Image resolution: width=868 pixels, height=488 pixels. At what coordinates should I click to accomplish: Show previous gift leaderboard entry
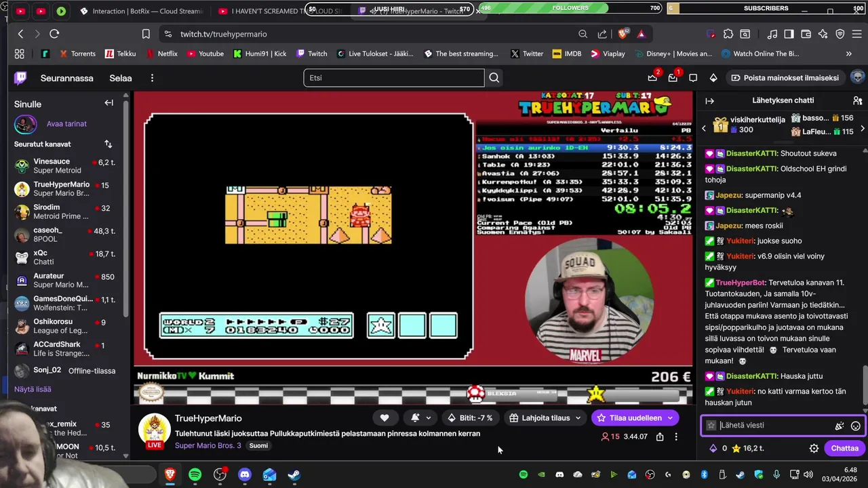tap(703, 127)
